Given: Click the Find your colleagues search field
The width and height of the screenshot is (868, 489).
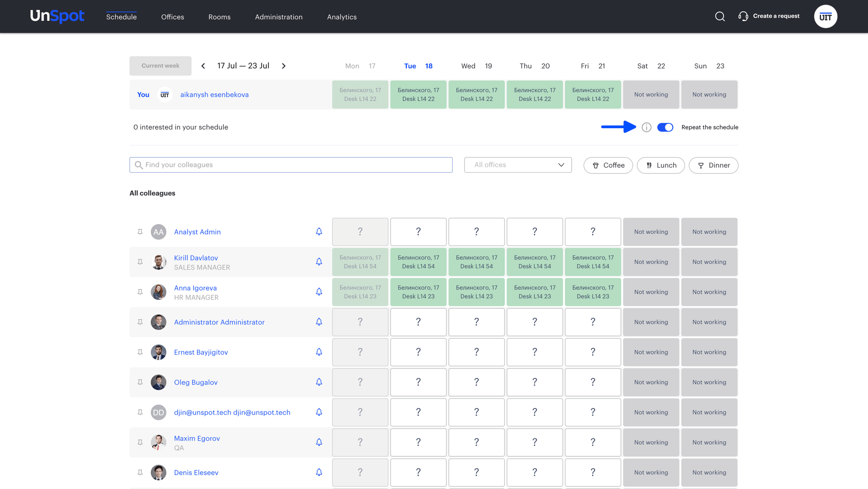Looking at the screenshot, I should (x=291, y=165).
